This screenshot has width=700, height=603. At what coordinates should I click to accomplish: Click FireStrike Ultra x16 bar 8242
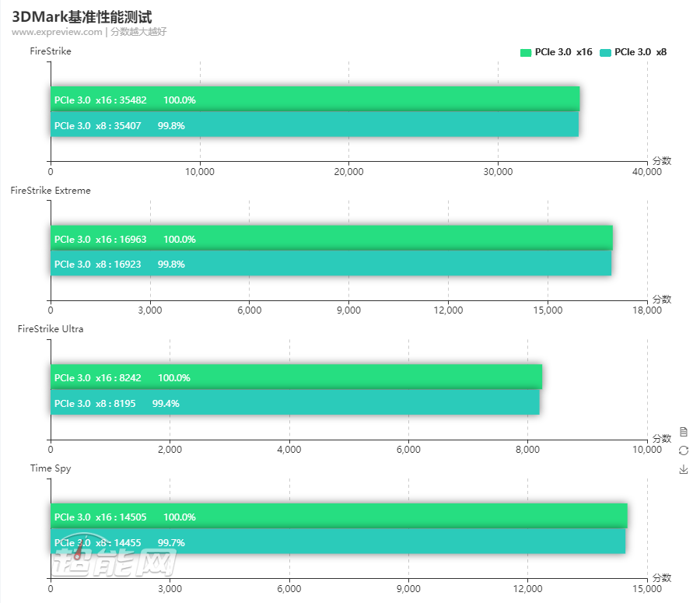coord(296,377)
